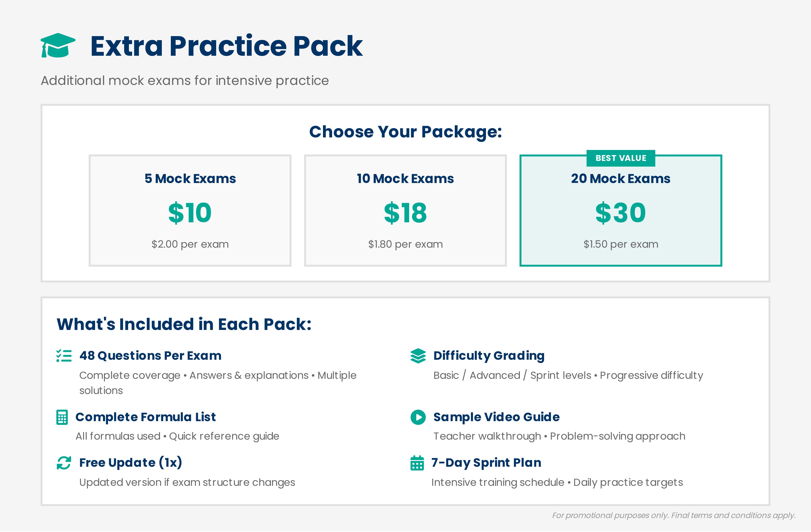This screenshot has height=532, width=811.
Task: Click the Choose Your Package heading
Action: (405, 132)
